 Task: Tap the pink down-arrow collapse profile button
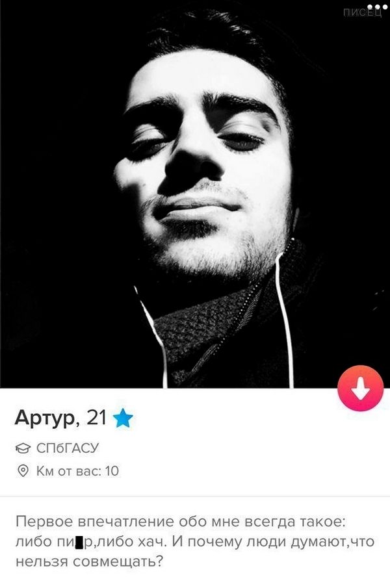360,388
